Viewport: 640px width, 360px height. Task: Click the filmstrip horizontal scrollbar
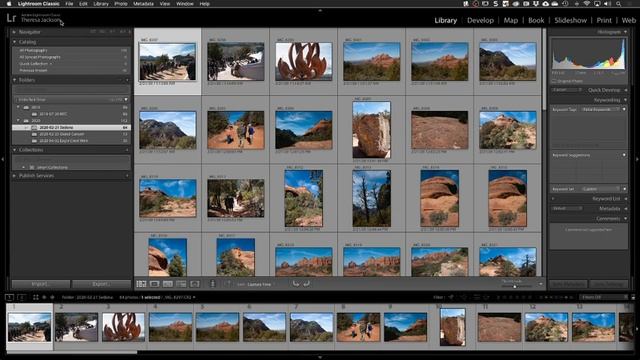click(x=72, y=351)
